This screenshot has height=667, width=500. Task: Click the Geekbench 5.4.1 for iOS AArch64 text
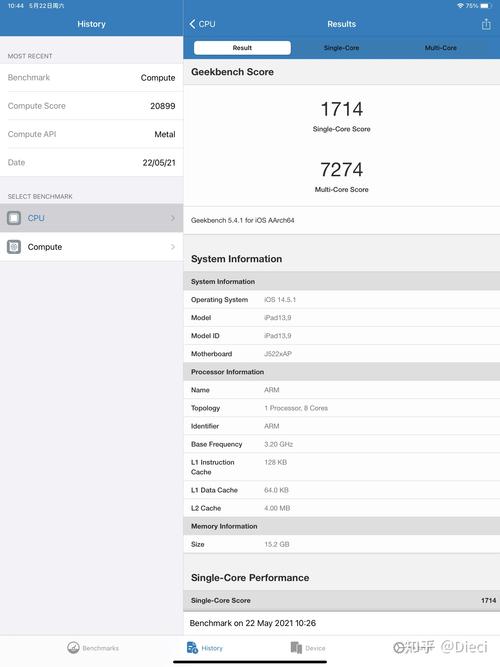point(243,220)
